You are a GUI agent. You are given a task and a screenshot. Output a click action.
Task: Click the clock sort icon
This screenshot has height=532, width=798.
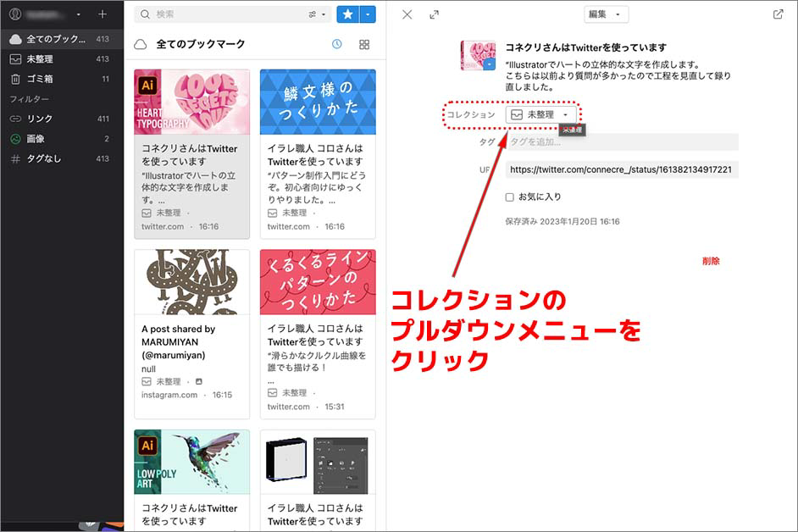coord(337,44)
